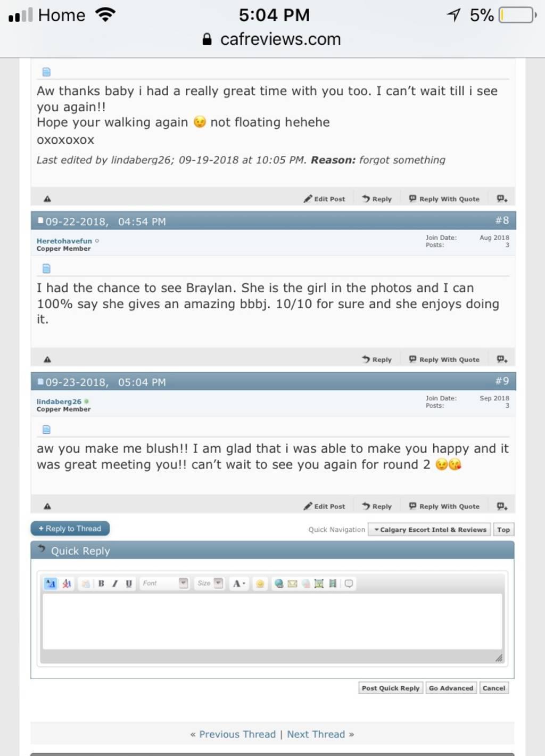Expand Calgary Escort Intel & Reviews navigation

430,530
